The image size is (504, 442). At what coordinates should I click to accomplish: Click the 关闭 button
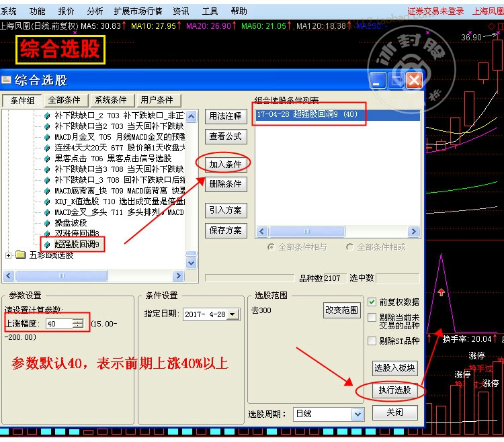point(394,412)
